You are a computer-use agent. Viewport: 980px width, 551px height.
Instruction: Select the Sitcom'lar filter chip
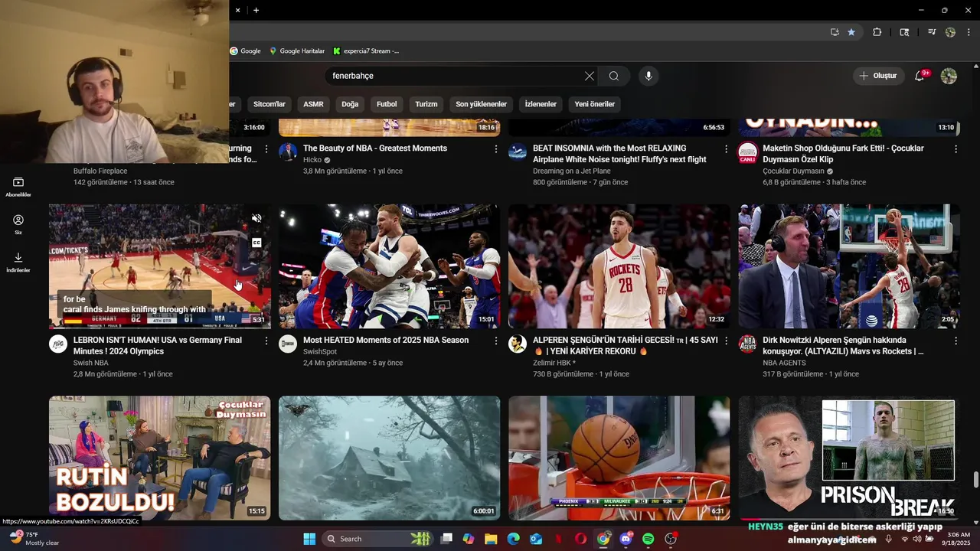pyautogui.click(x=269, y=104)
